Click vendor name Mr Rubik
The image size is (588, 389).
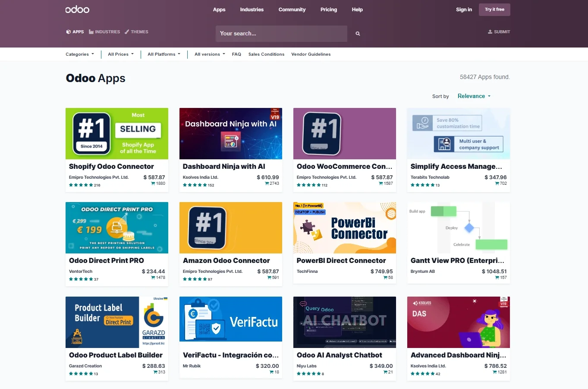tap(192, 366)
